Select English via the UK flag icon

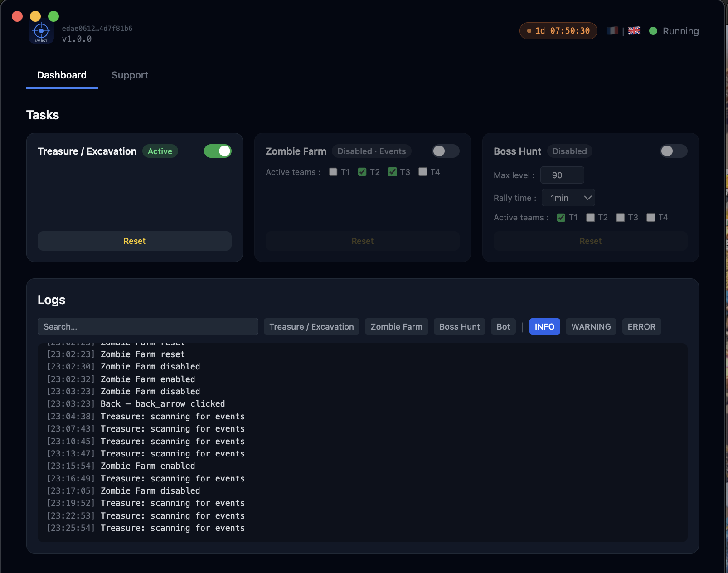[634, 31]
